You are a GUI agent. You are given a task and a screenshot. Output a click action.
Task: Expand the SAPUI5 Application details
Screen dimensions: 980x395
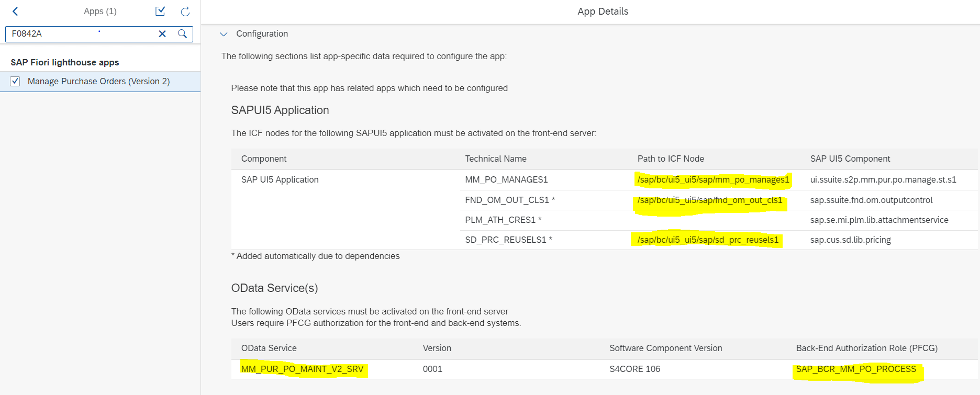pos(280,110)
